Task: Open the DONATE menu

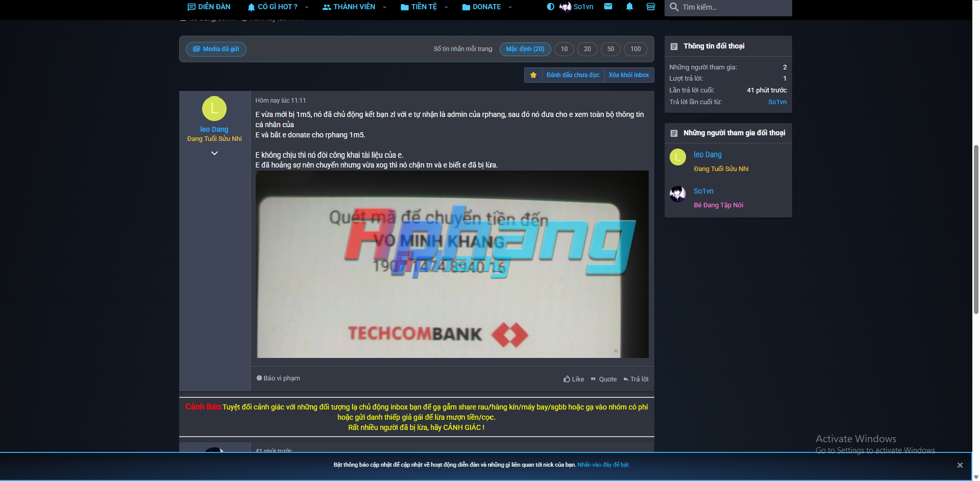Action: coord(486,7)
